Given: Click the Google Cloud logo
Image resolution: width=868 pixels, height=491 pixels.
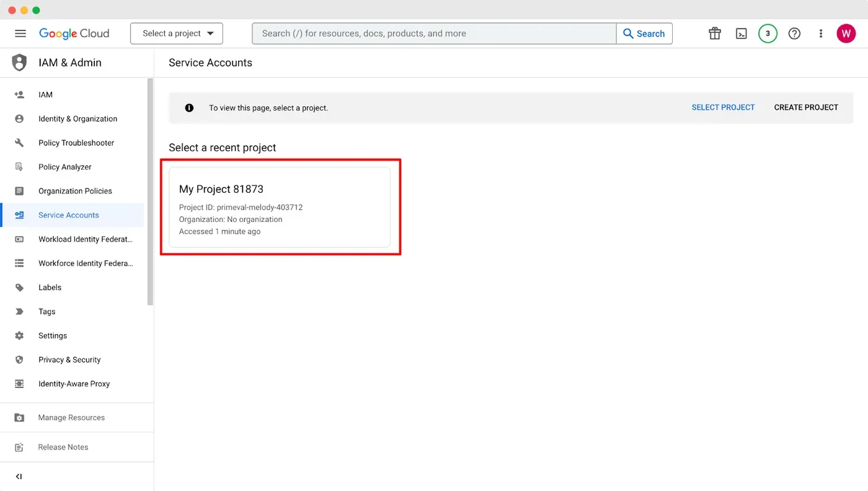Looking at the screenshot, I should tap(74, 33).
